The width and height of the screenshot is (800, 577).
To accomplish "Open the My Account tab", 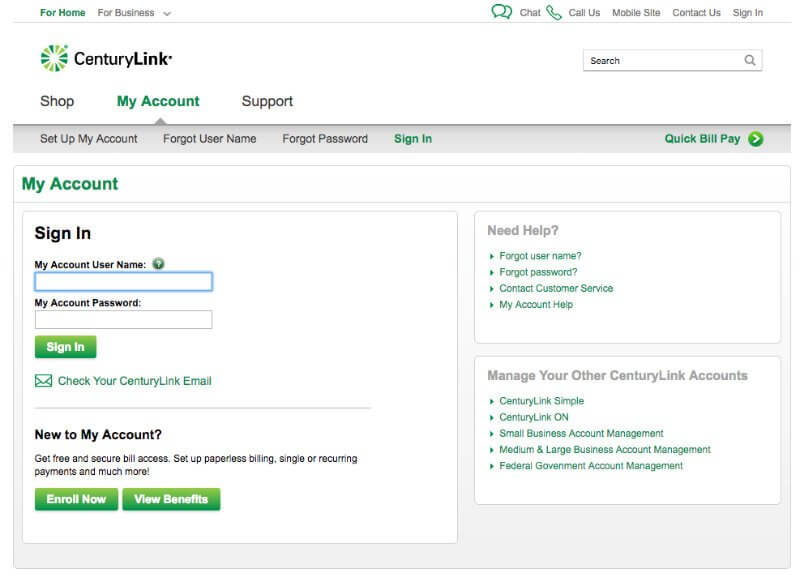I will 158,101.
